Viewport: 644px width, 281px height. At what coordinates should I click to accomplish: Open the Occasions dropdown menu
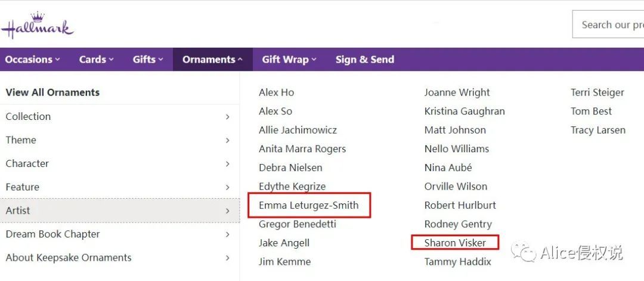click(x=32, y=60)
